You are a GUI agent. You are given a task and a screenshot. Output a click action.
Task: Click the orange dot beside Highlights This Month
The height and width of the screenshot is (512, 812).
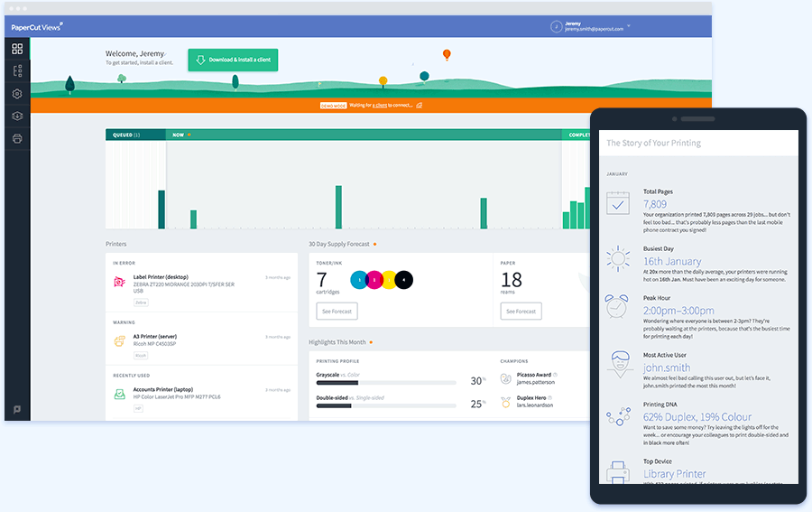[371, 342]
